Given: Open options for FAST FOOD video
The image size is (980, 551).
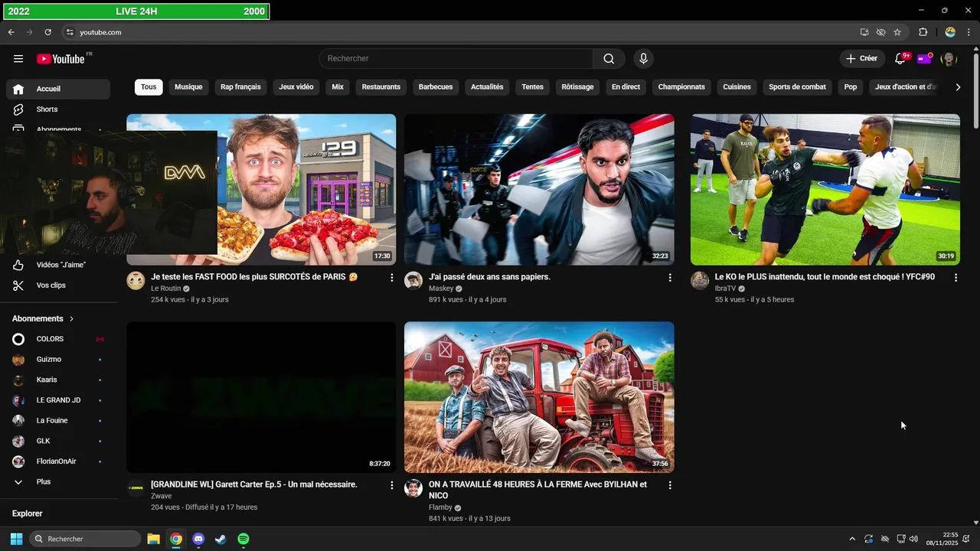Looking at the screenshot, I should pos(391,278).
